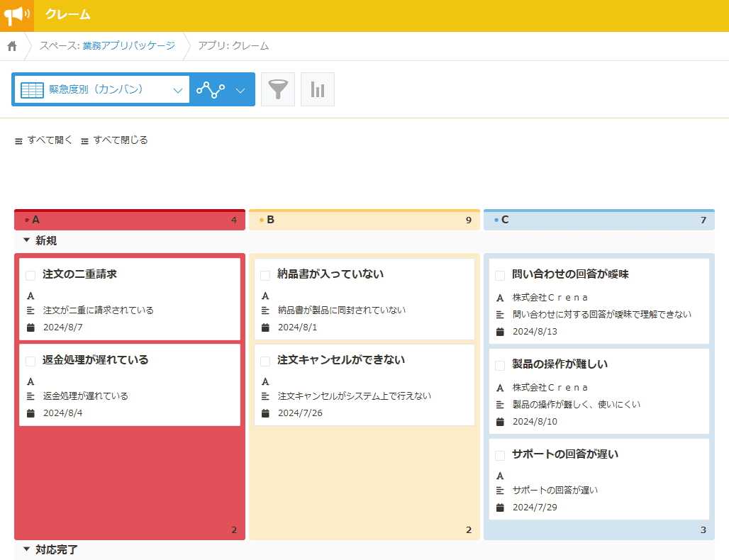729x560 pixels.
Task: Click アプリ: クレーム breadcrumb
Action: coord(233,45)
